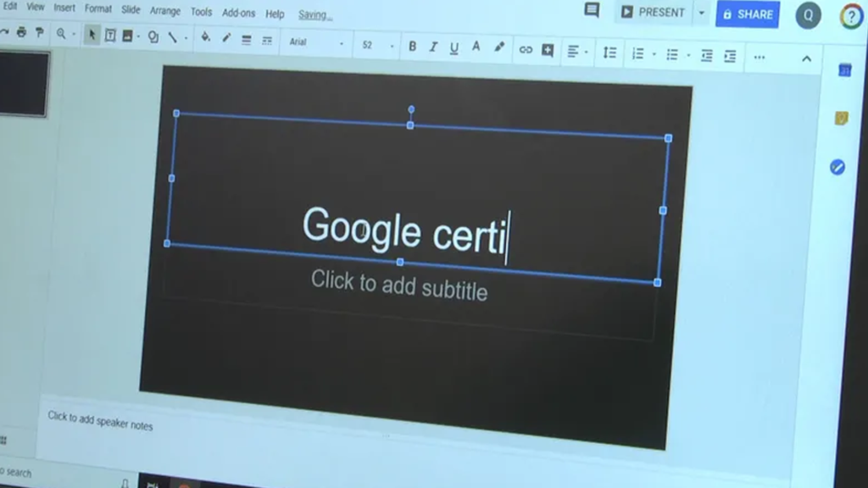868x488 pixels.
Task: Click the blue SHARE button
Action: tap(748, 14)
